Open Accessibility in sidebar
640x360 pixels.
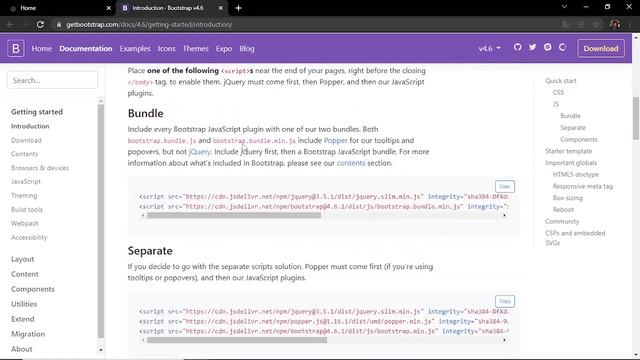[29, 237]
